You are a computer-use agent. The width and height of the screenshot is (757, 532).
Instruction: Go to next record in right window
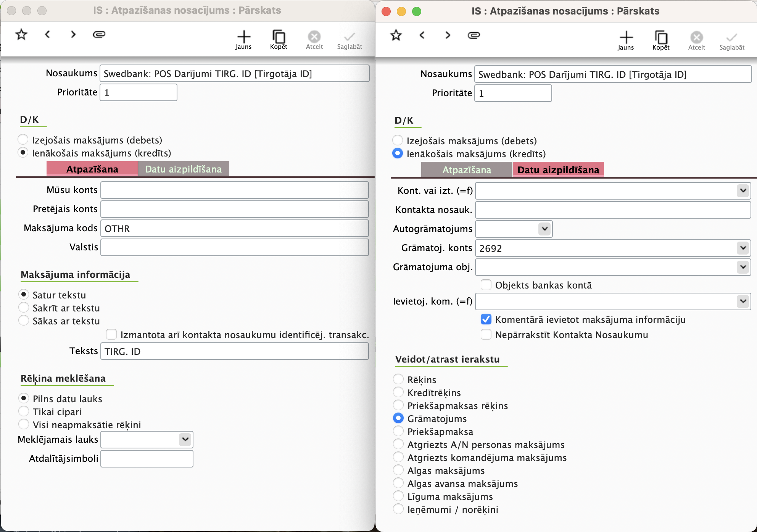pos(448,35)
